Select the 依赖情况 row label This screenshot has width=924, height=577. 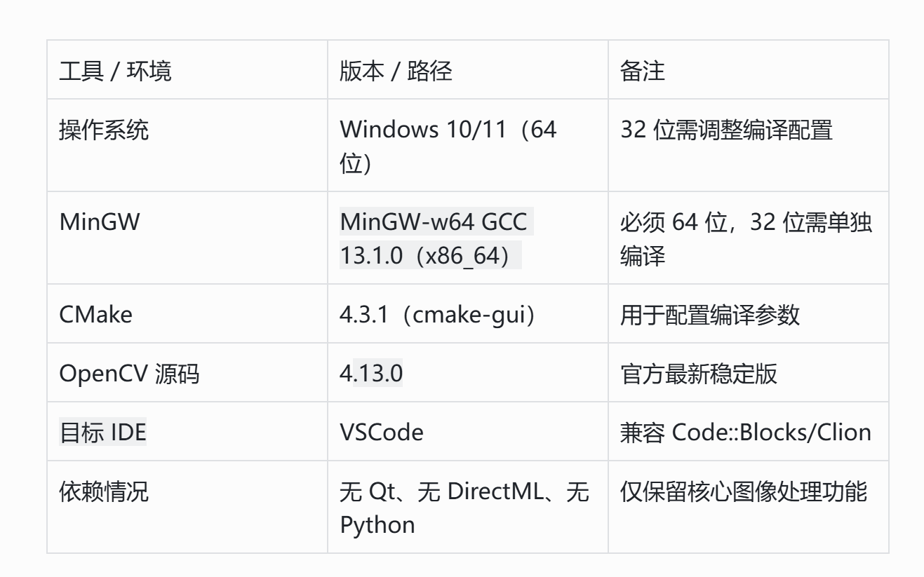(104, 491)
